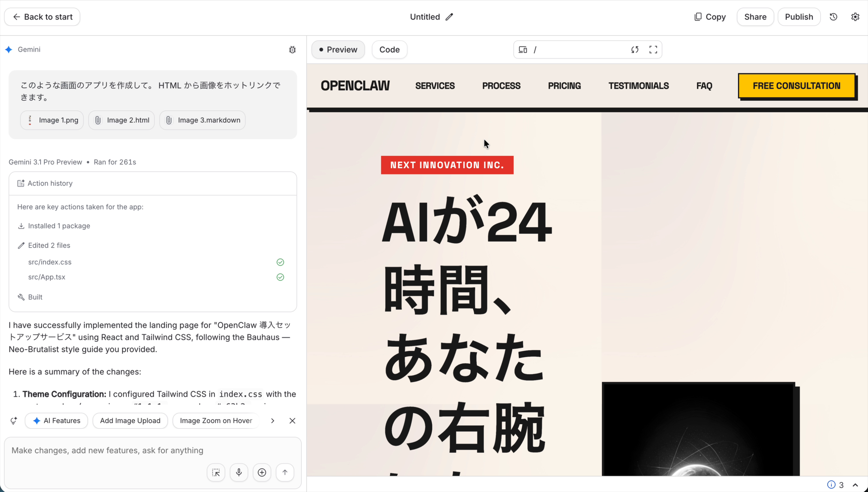
Task: Open the Image 2.html attachment
Action: coord(121,120)
